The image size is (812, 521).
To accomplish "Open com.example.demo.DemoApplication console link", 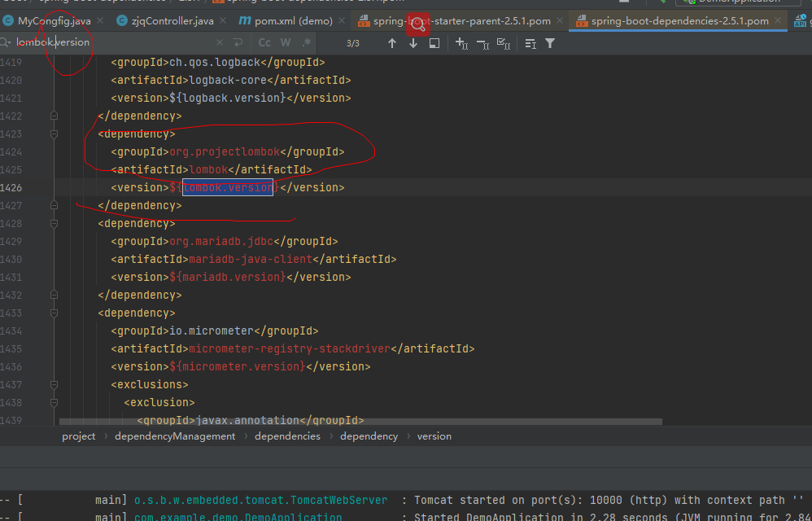I will [x=238, y=517].
